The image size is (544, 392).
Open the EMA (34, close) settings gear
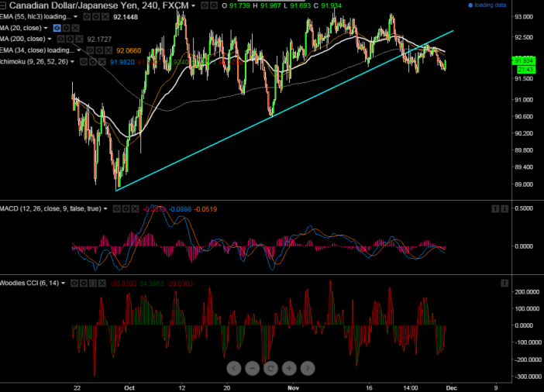pos(99,50)
